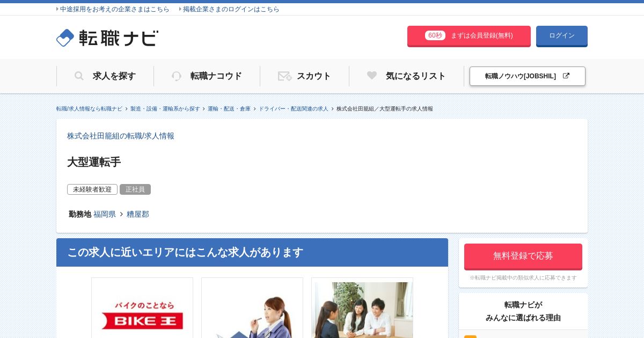
Task: Open 掲載企業さまのログインはこちら link
Action: [x=231, y=9]
